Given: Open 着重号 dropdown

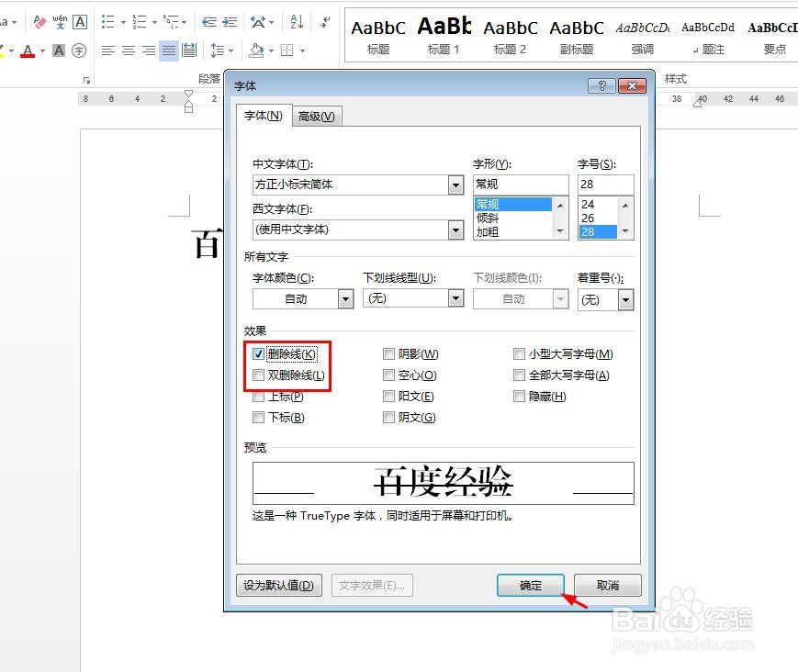Looking at the screenshot, I should [625, 299].
